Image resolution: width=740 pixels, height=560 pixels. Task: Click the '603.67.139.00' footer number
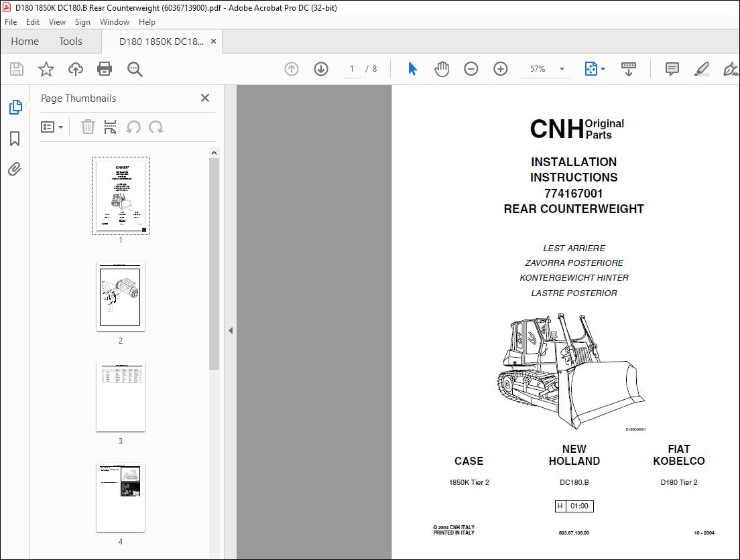574,533
